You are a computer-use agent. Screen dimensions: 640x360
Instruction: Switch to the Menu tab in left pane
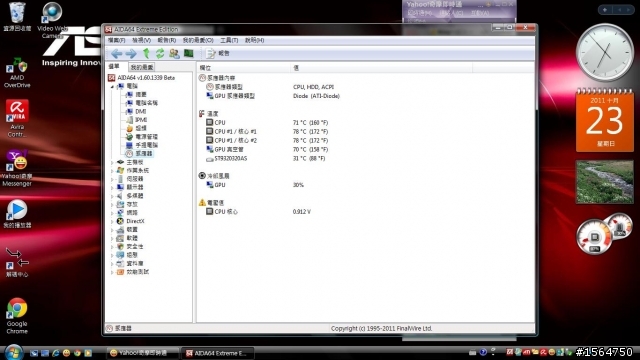tap(114, 67)
